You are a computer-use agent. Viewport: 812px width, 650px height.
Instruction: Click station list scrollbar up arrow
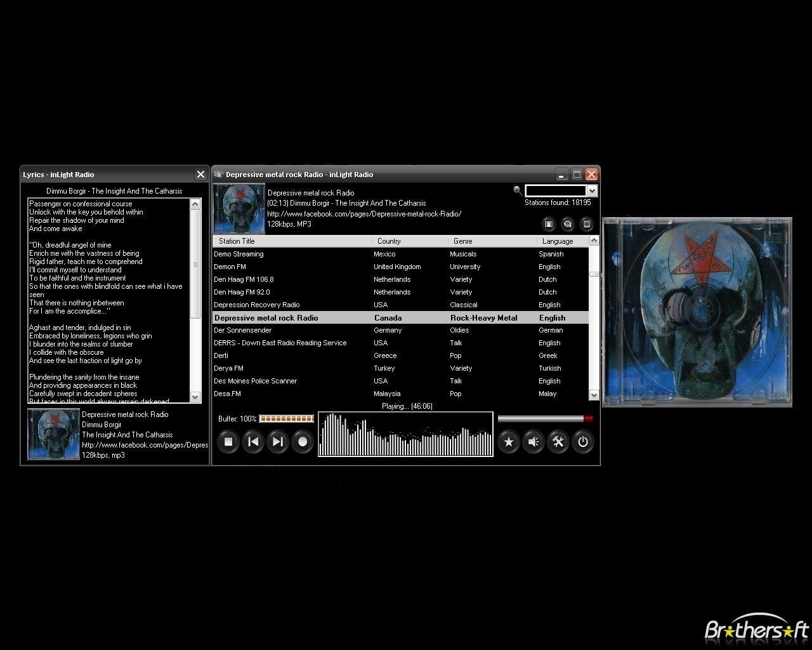click(x=594, y=241)
